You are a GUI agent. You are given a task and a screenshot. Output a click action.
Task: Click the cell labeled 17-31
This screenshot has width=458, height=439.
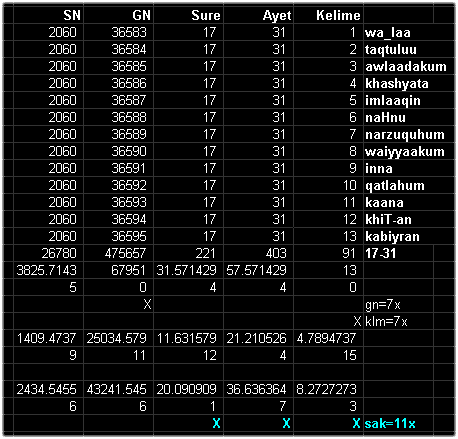399,253
